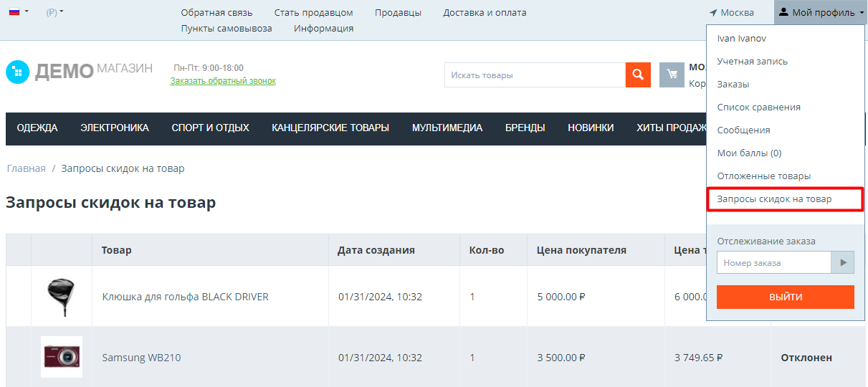868x387 pixels.
Task: Open Клюшка для гольфа BLACK DRIVER product
Action: point(185,297)
